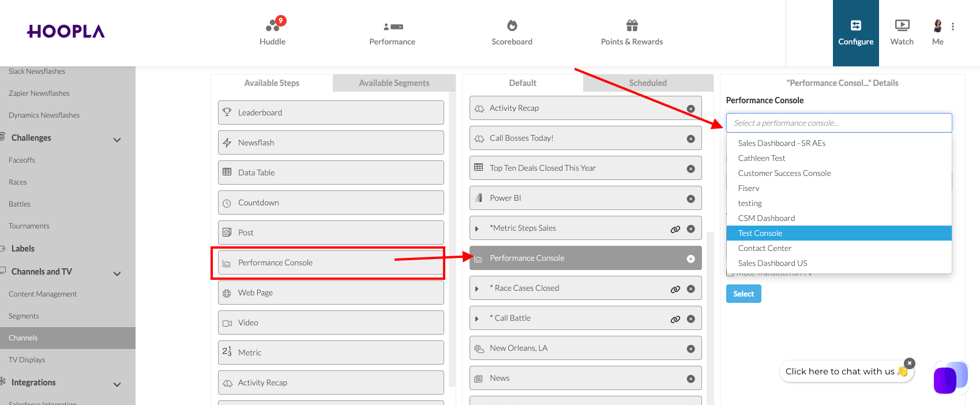This screenshot has height=405, width=980.
Task: Choose the testing console option
Action: click(x=839, y=203)
